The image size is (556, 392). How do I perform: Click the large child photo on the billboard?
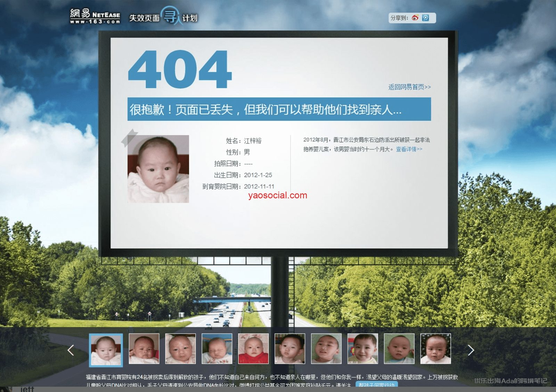click(x=158, y=169)
